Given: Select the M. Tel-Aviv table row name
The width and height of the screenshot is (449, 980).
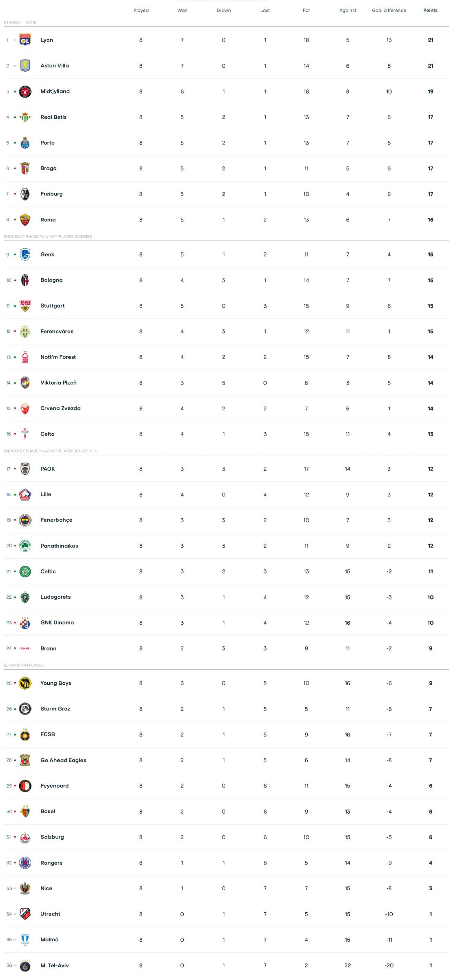Looking at the screenshot, I should 55,965.
